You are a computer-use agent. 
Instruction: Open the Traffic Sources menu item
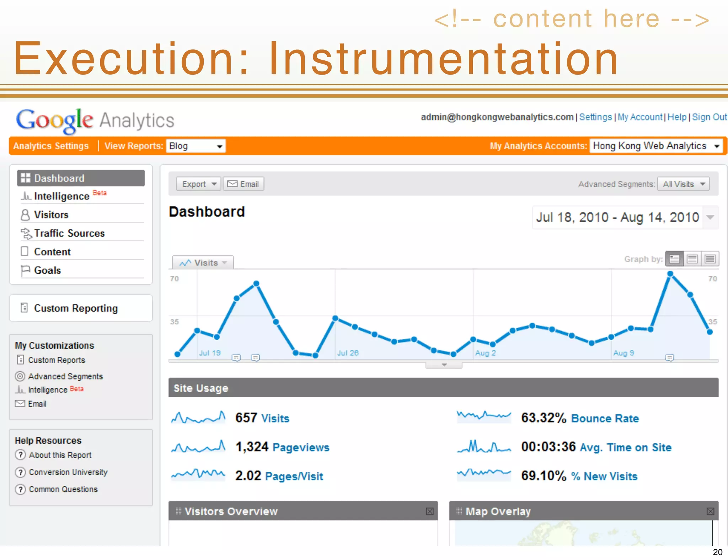[69, 233]
